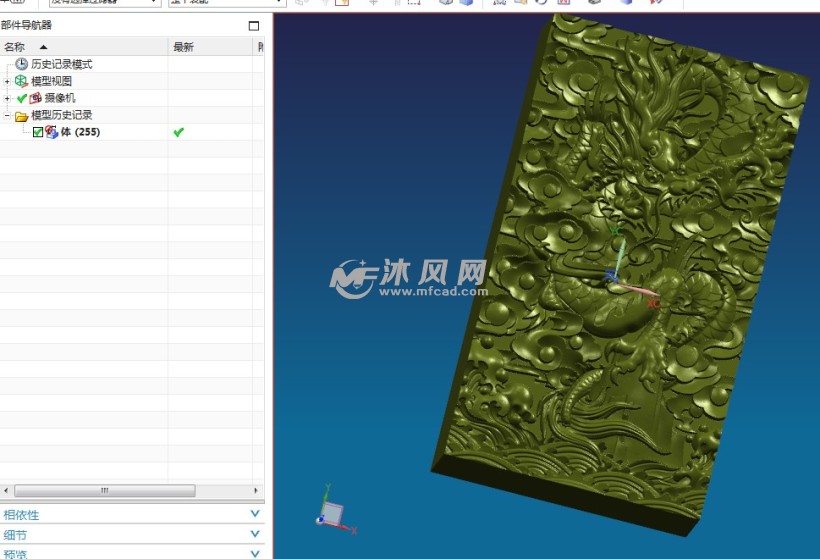The width and height of the screenshot is (820, 559).
Task: Click the 摄像机 camera icon
Action: 35,98
